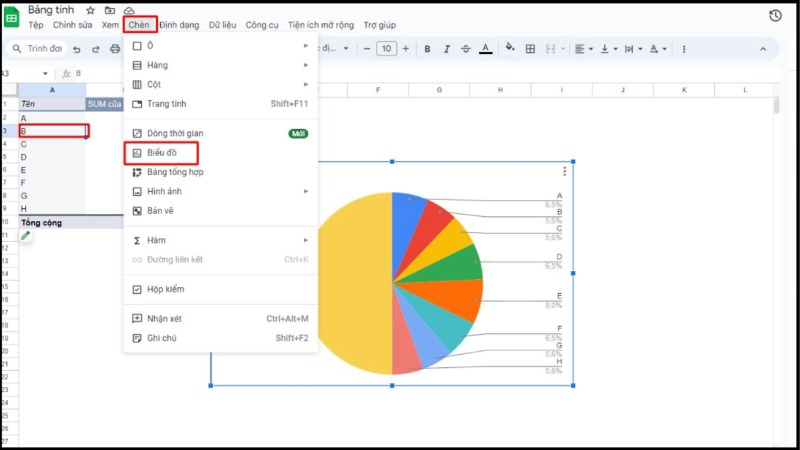Viewport: 800px width, 450px height.
Task: Open the Chèn menu
Action: point(139,25)
